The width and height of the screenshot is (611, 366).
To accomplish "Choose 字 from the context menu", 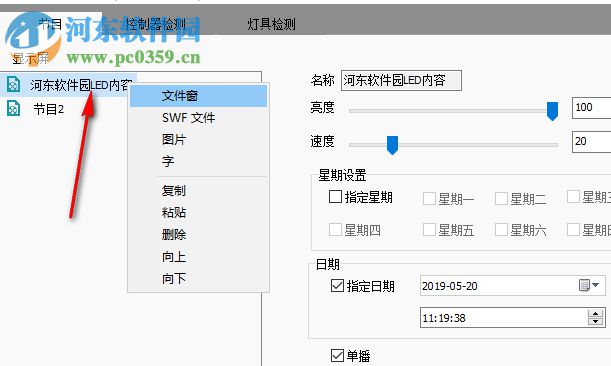I will 198,161.
